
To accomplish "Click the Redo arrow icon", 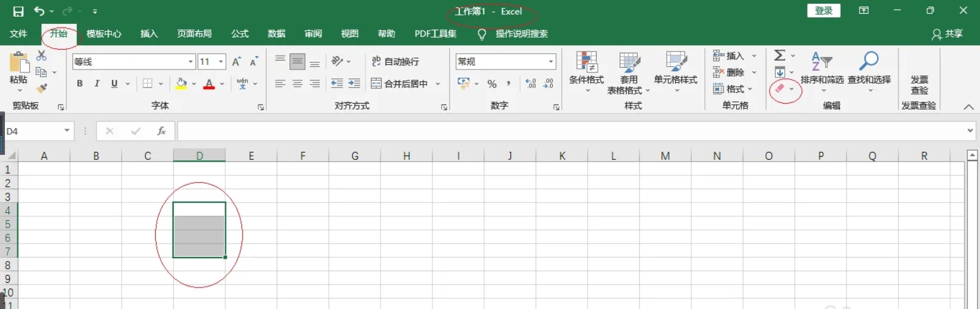I will [67, 11].
